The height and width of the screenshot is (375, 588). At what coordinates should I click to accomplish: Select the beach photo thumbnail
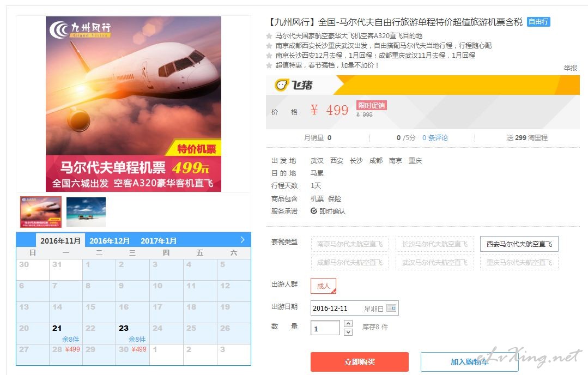pyautogui.click(x=86, y=212)
